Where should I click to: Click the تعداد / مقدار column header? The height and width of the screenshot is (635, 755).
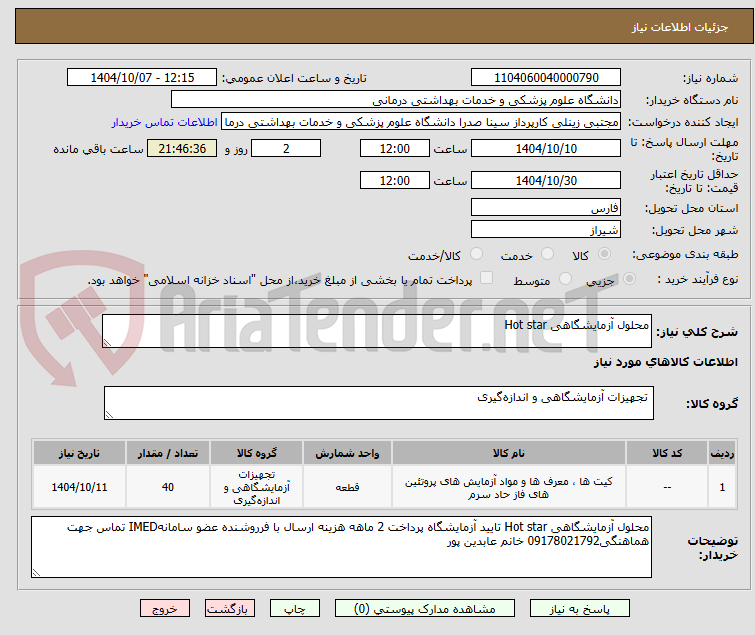click(168, 453)
